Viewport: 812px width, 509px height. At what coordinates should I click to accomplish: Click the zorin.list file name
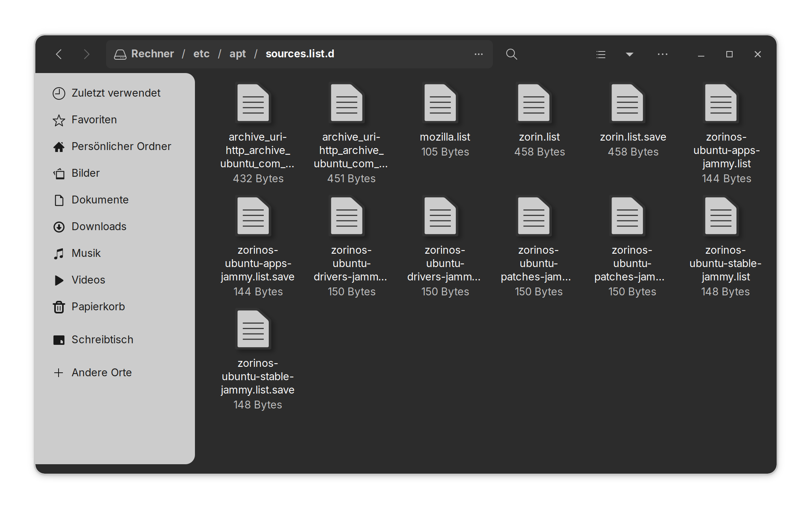coord(539,137)
